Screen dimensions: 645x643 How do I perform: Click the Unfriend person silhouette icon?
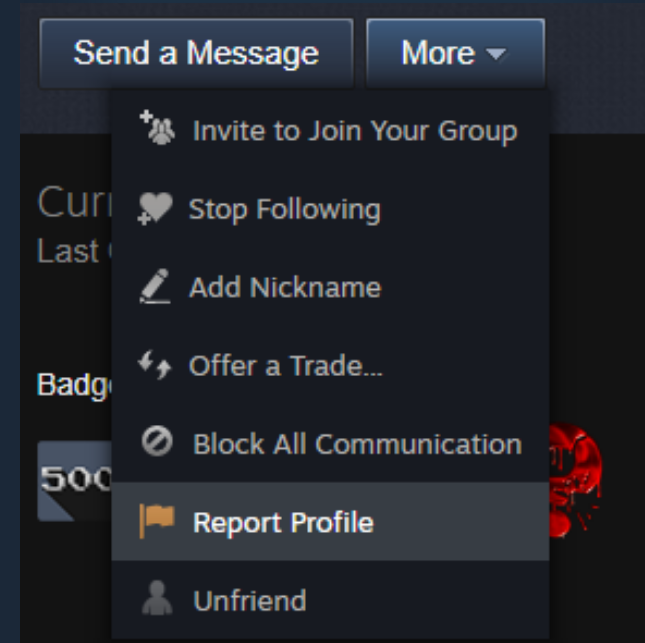click(x=157, y=598)
